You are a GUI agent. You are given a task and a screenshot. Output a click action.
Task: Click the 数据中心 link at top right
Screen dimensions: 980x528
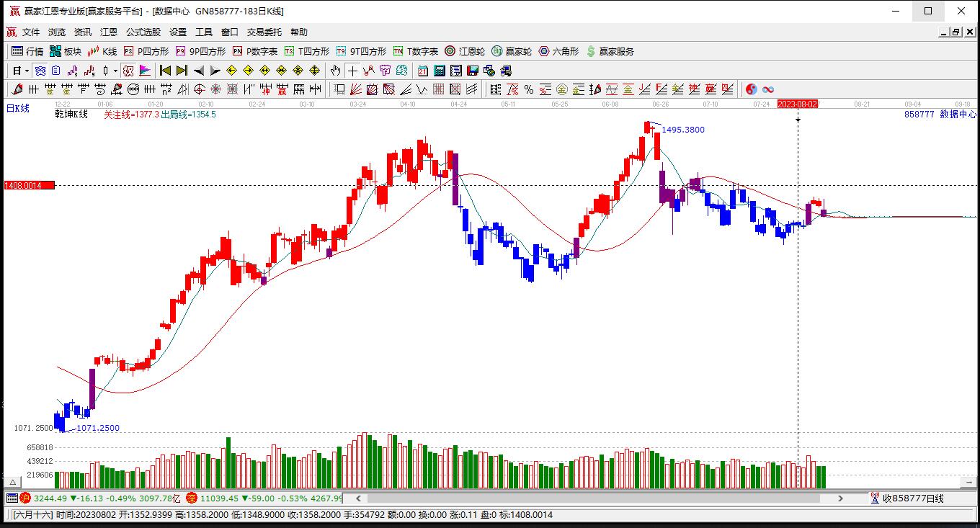tap(958, 114)
